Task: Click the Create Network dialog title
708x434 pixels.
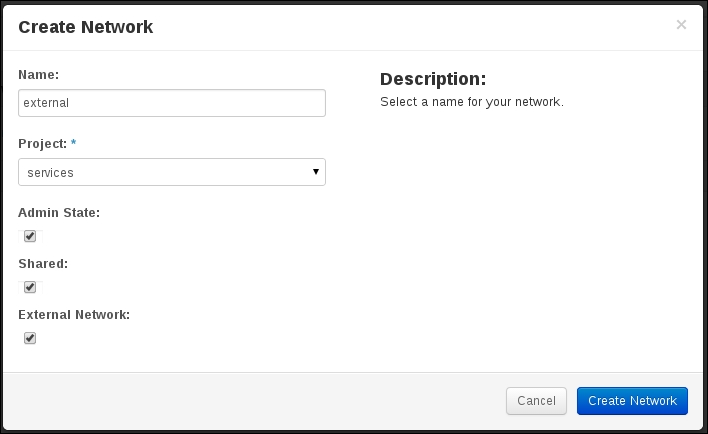Action: coord(85,27)
